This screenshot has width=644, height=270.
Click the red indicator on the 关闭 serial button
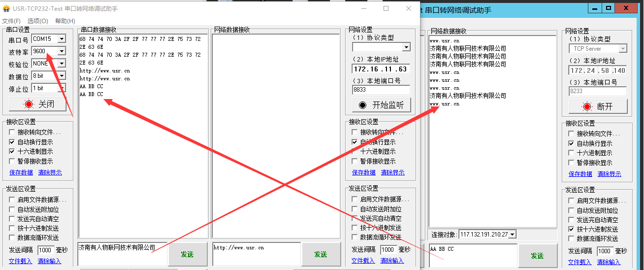29,104
